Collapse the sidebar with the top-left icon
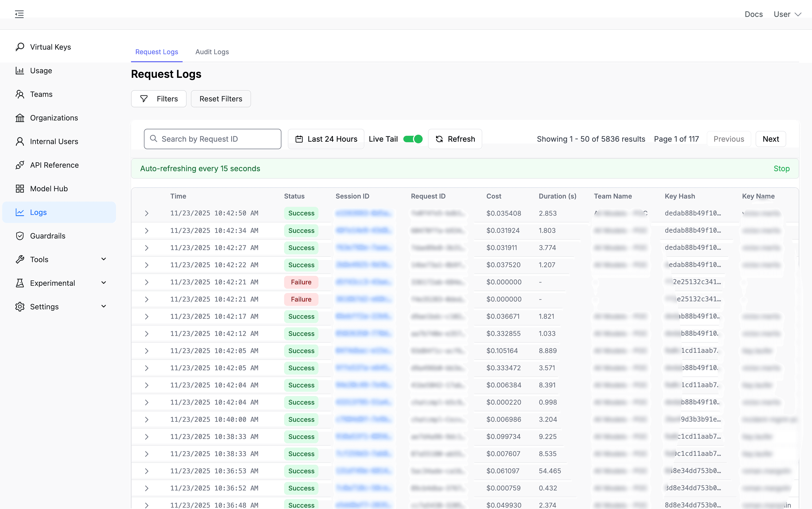Image resolution: width=812 pixels, height=509 pixels. point(19,14)
